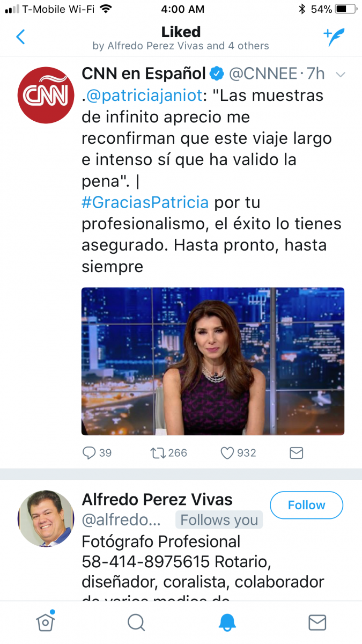The width and height of the screenshot is (362, 644).
Task: Compose a new tweet with the feather icon
Action: coord(334,37)
